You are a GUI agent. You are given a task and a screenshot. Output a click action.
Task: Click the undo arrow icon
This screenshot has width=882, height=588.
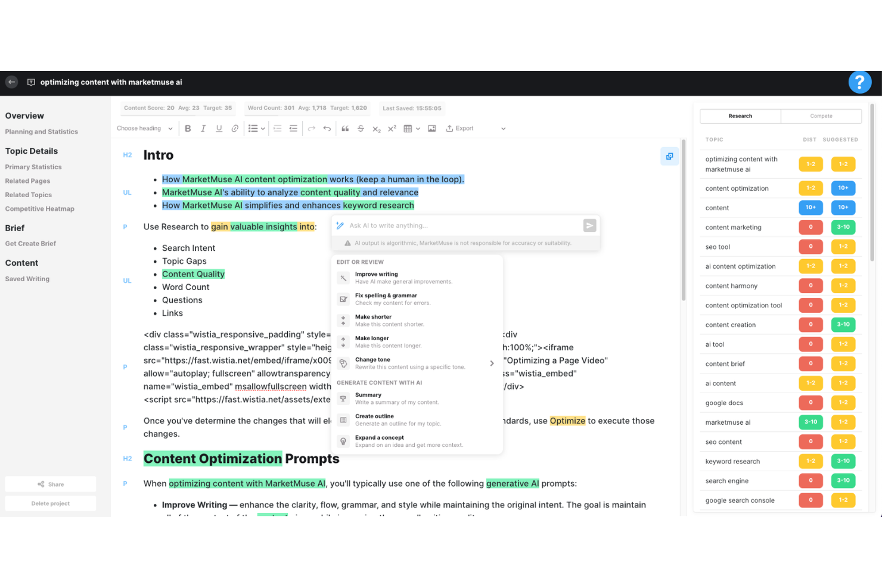click(x=327, y=128)
